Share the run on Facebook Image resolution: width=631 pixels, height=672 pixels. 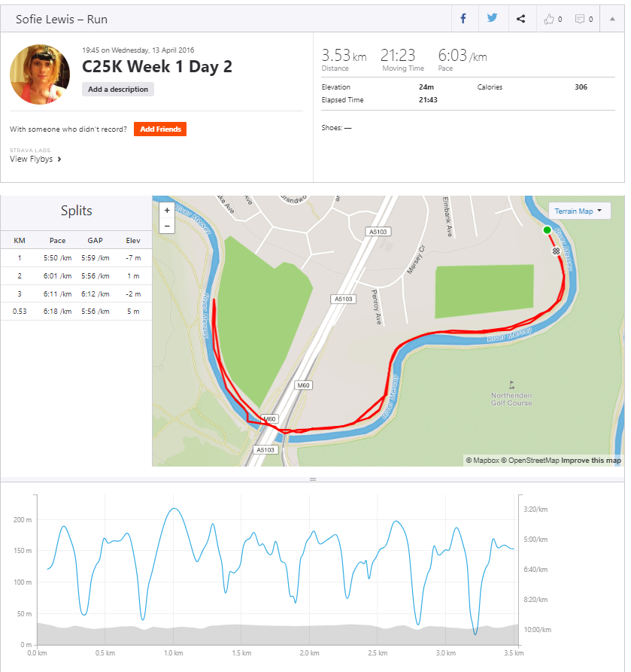[x=463, y=19]
